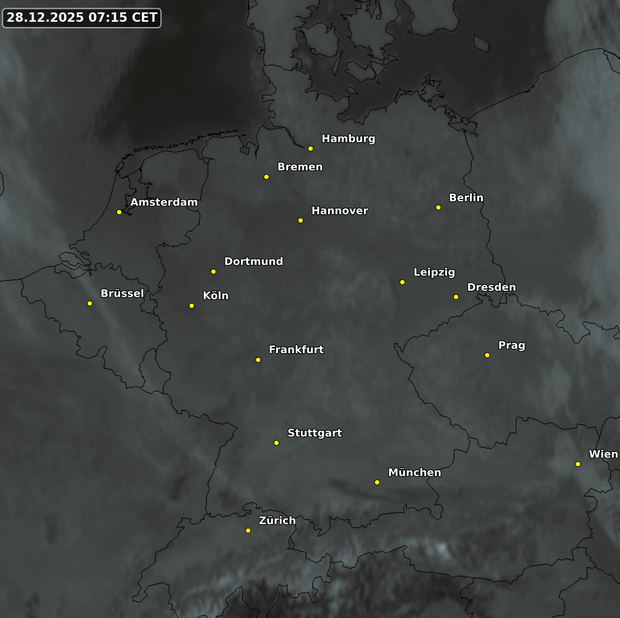This screenshot has height=618, width=620.
Task: Click the yellow marker dot for Hamburg
Action: (310, 149)
